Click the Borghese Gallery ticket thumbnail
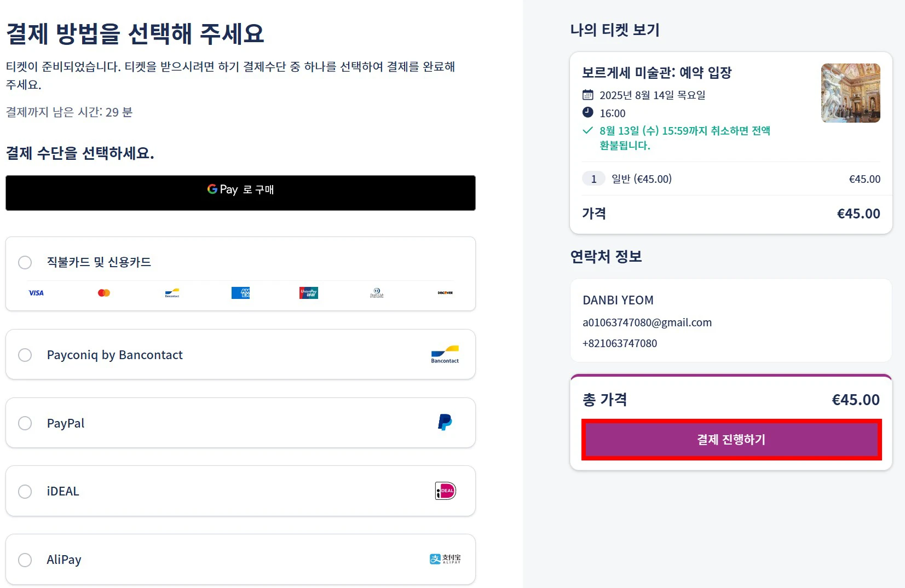 click(850, 93)
